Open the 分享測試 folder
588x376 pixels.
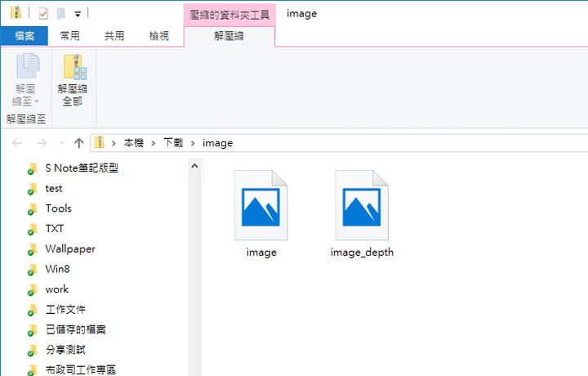(65, 350)
